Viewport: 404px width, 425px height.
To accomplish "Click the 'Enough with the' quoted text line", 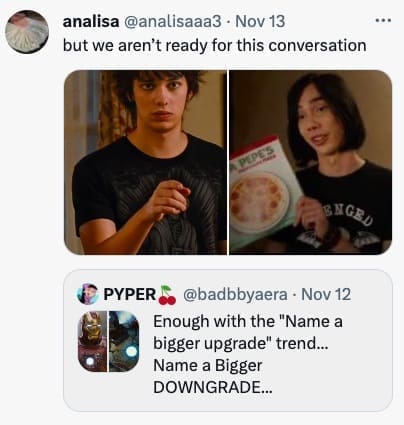I will click(x=213, y=321).
